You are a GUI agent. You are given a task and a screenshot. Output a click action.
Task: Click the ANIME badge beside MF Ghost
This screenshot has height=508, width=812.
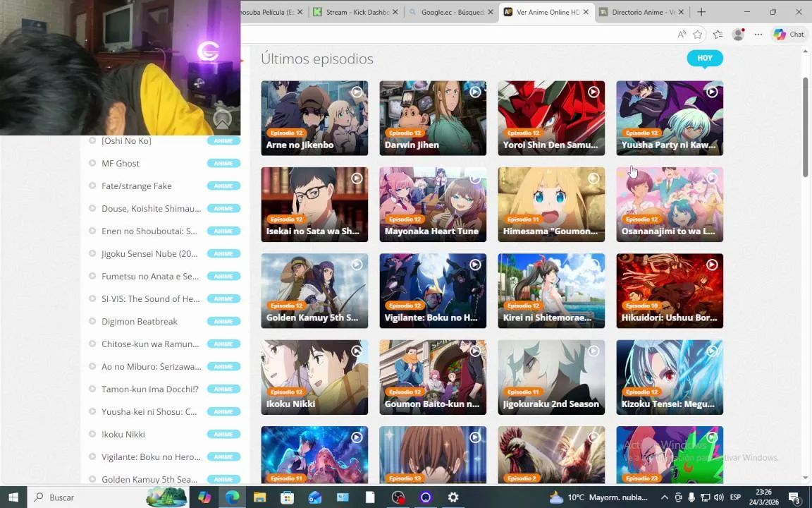click(x=223, y=163)
